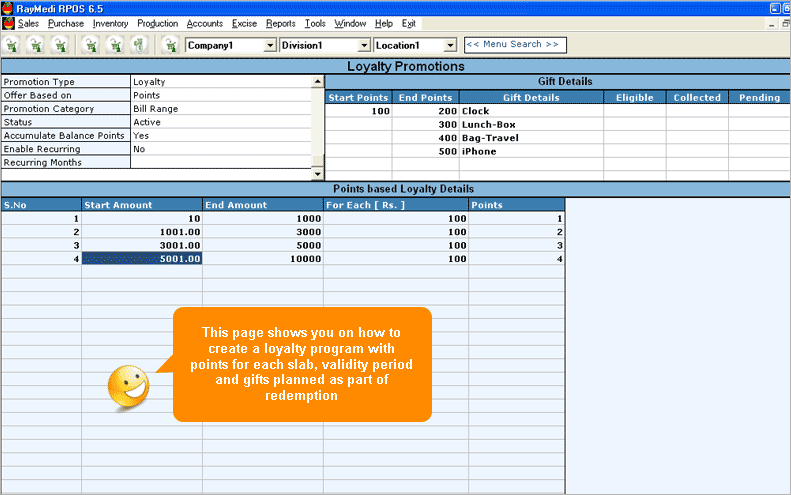
Task: Click the Recurring Months value field
Action: pyautogui.click(x=220, y=162)
